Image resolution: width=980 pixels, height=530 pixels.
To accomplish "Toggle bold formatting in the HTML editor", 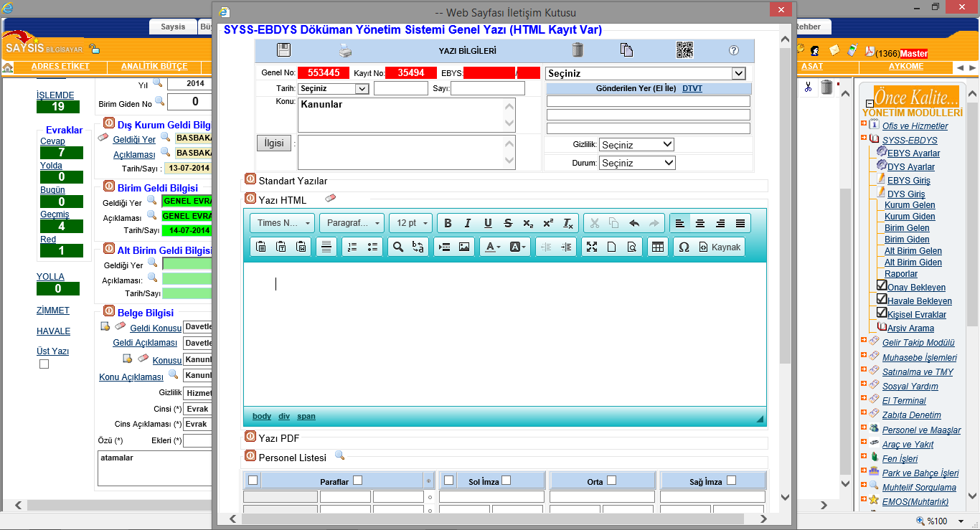I will pyautogui.click(x=448, y=223).
